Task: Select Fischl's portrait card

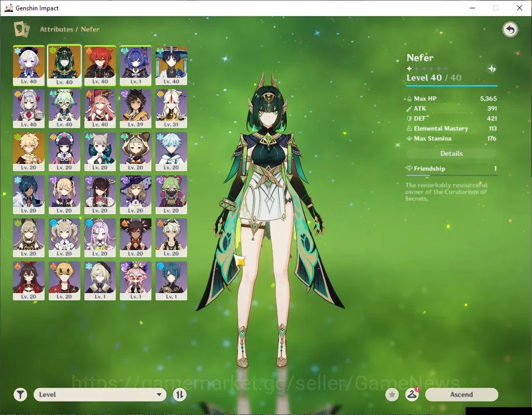Action: (64, 195)
